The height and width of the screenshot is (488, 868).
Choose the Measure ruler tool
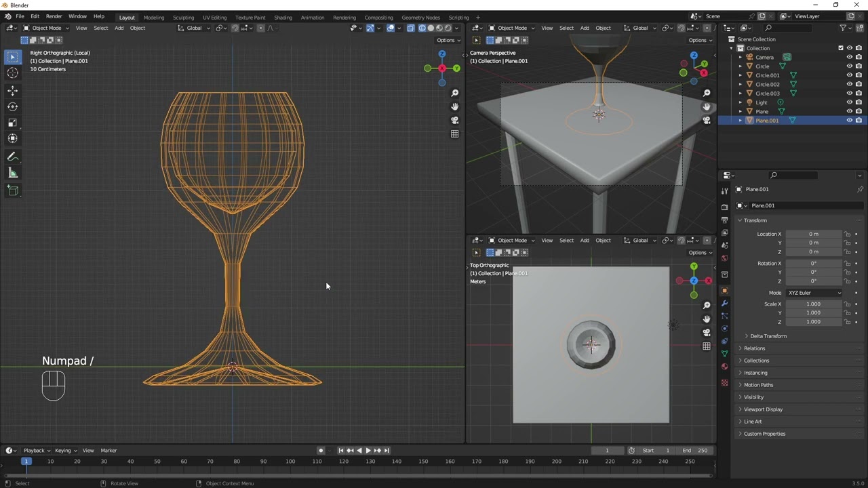click(13, 173)
